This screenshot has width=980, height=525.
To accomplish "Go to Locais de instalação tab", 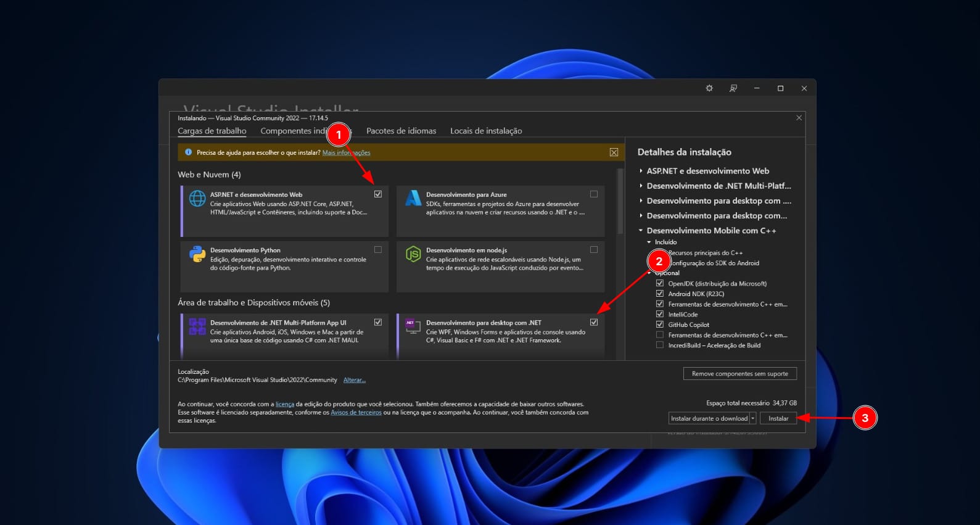I will click(486, 131).
